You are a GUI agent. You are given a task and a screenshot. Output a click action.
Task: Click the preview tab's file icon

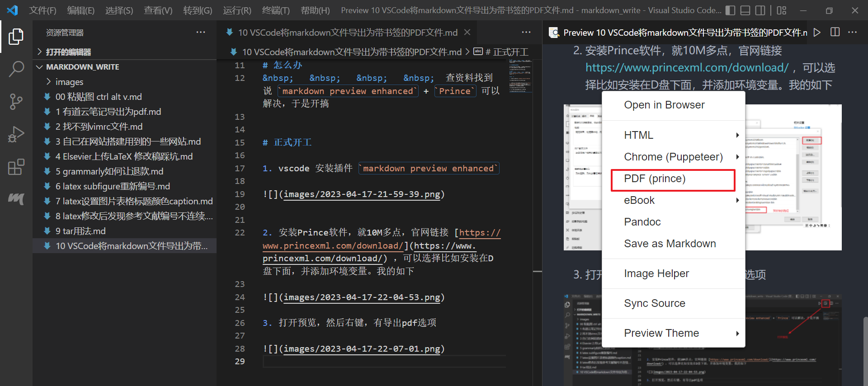[x=554, y=33]
